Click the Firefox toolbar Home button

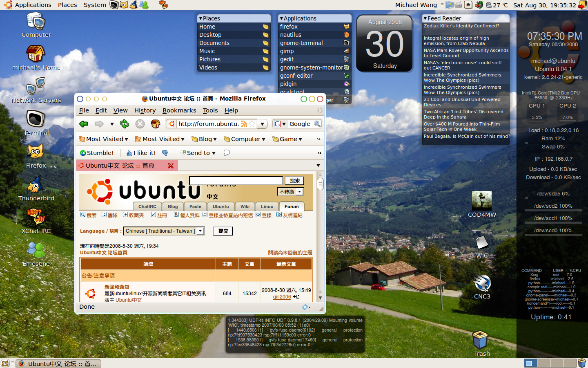[x=155, y=124]
